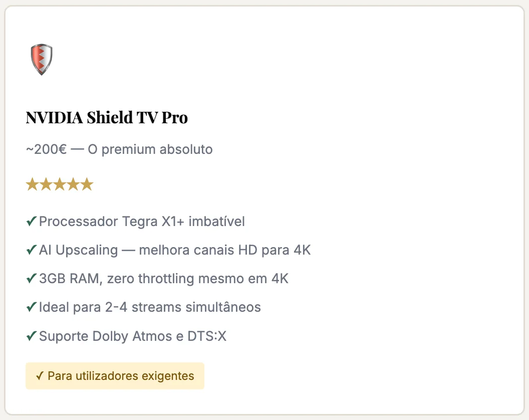The height and width of the screenshot is (420, 529).
Task: Click the checkmark beside Processador Tegra X1+
Action: (x=31, y=221)
